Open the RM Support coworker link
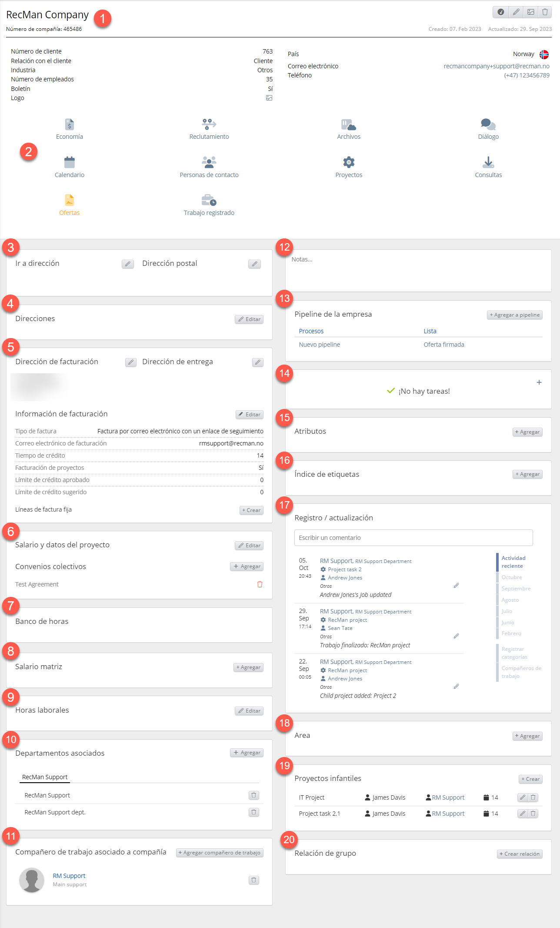 [x=69, y=876]
